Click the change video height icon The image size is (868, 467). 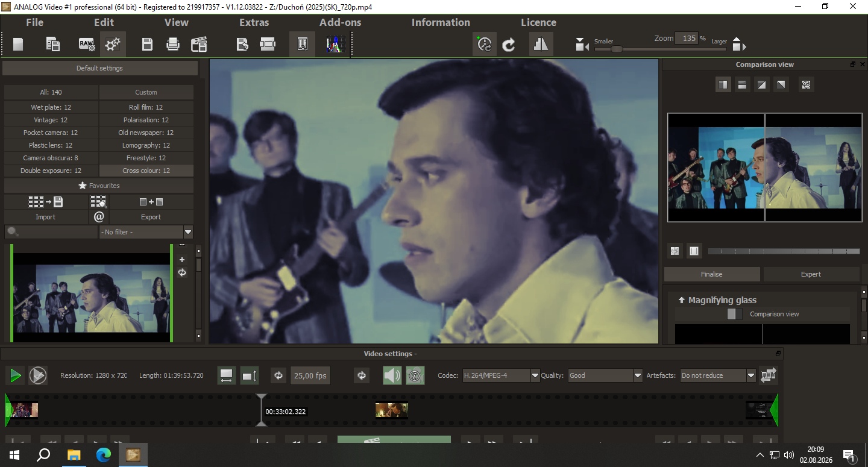click(250, 375)
